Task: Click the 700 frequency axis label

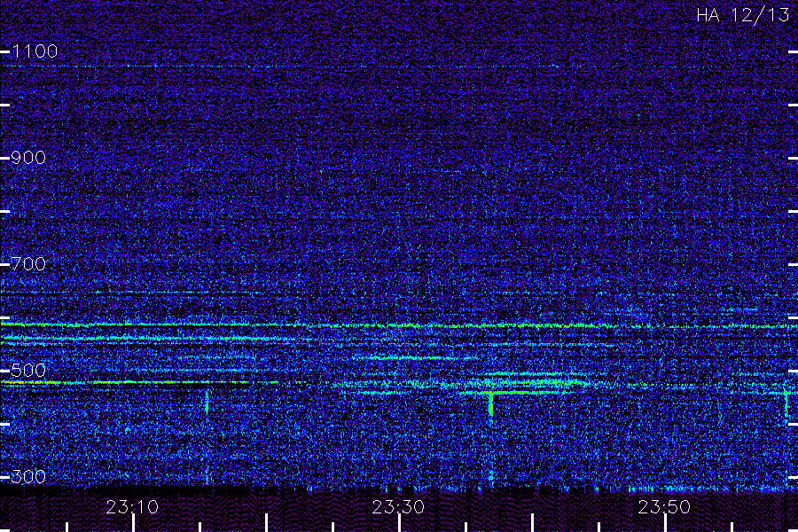Action: coord(28,264)
